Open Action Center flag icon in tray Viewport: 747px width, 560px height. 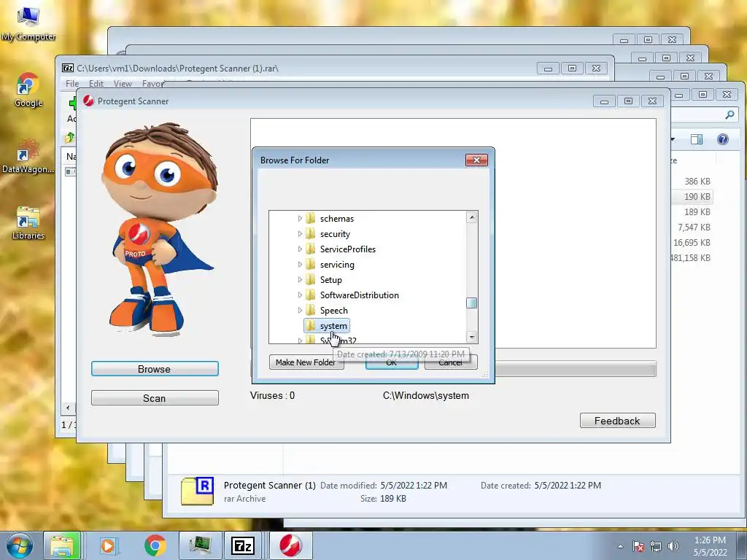click(638, 546)
